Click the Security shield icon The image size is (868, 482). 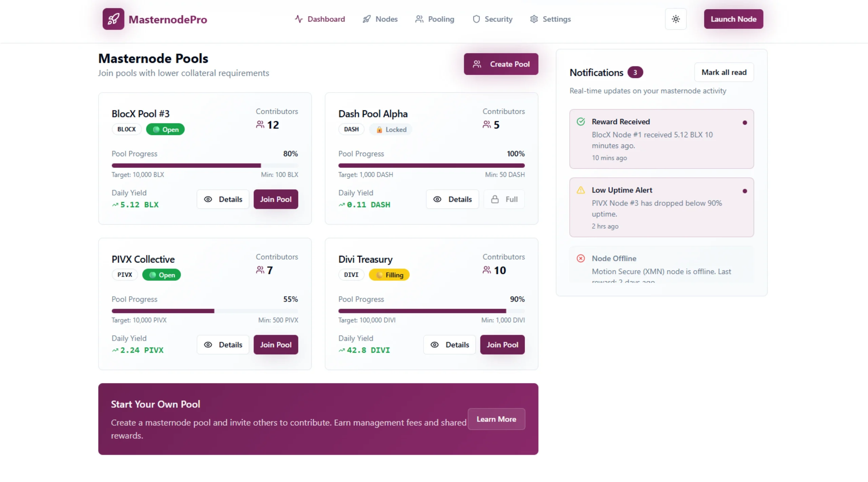pos(476,19)
